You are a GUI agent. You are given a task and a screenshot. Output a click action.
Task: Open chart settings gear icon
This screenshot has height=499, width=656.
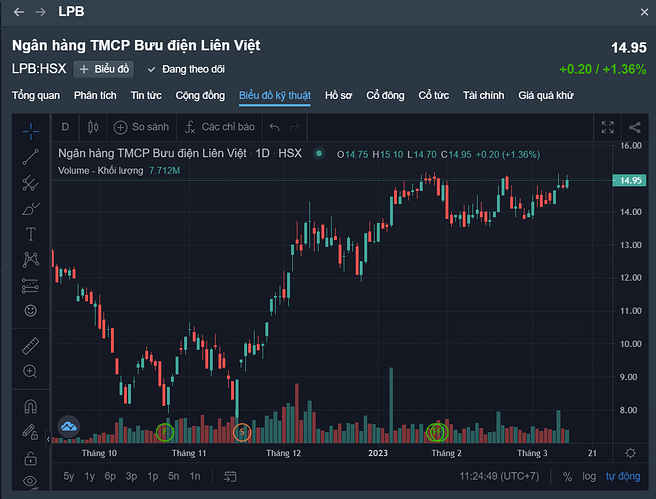tap(630, 453)
